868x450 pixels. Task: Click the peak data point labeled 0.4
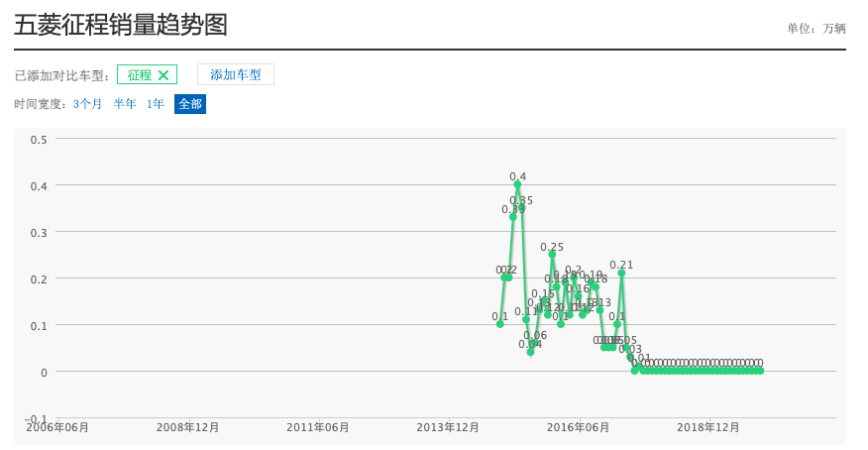(517, 184)
